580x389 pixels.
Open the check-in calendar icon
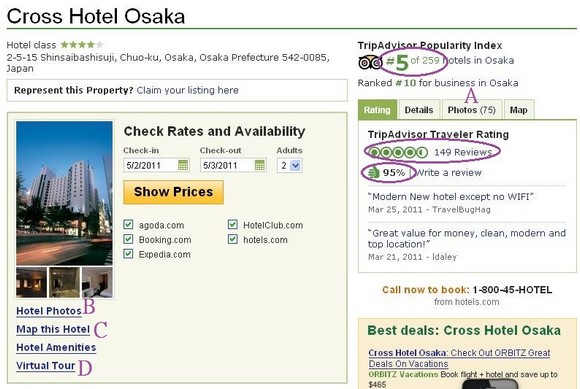(183, 165)
